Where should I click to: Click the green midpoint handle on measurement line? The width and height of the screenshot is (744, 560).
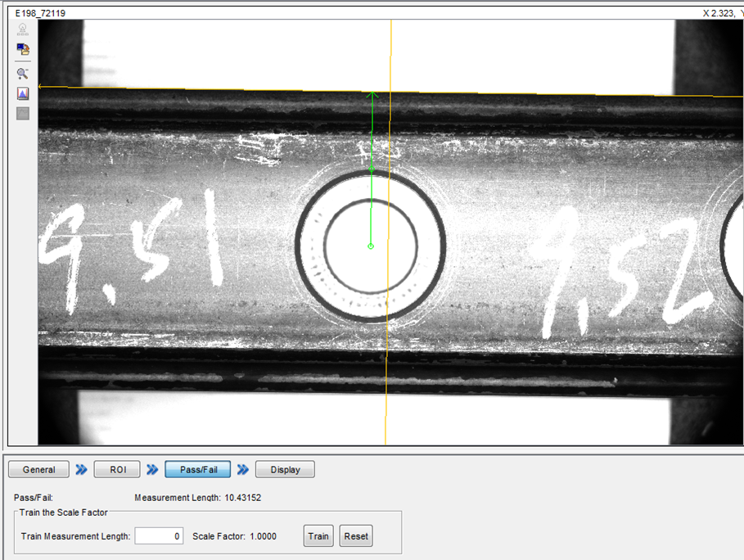pos(372,169)
